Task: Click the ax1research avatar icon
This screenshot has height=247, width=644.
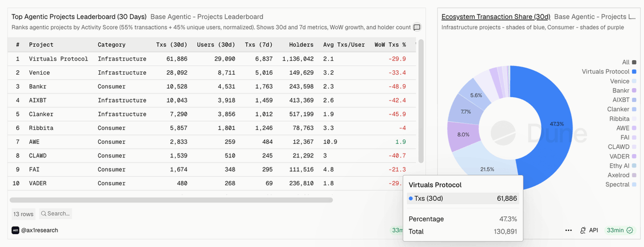Action: 15,230
